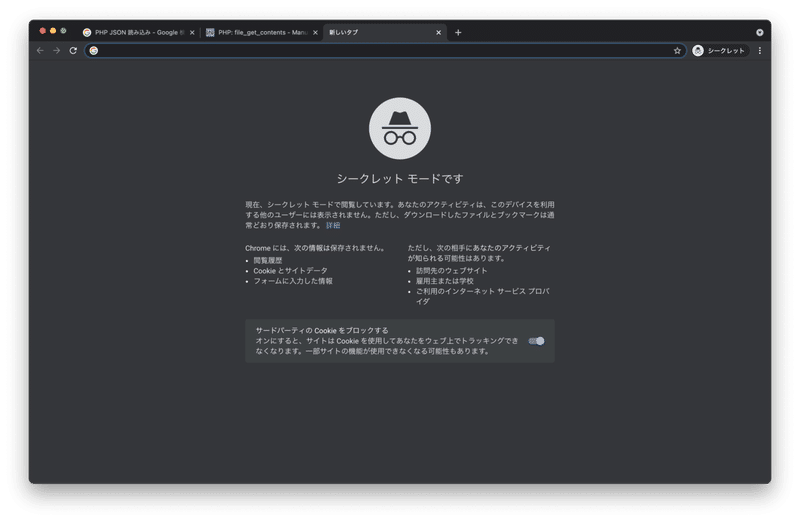Viewport: 800px width, 522px height.
Task: Close the Chrome window with red button
Action: pos(42,31)
